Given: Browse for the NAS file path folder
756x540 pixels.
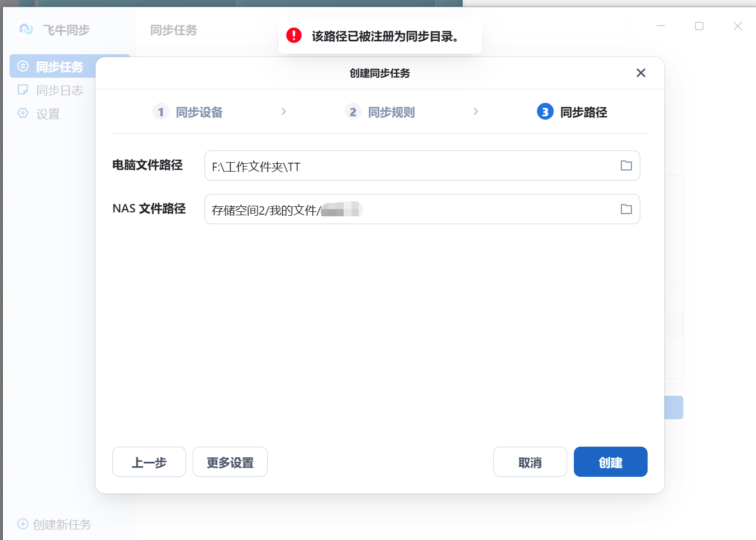Looking at the screenshot, I should click(x=626, y=209).
